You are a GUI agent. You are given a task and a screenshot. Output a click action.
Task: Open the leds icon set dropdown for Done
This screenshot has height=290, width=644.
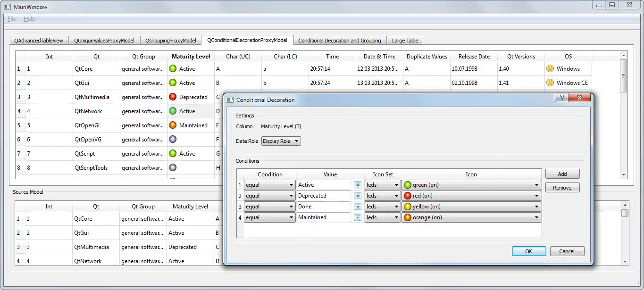coord(383,207)
